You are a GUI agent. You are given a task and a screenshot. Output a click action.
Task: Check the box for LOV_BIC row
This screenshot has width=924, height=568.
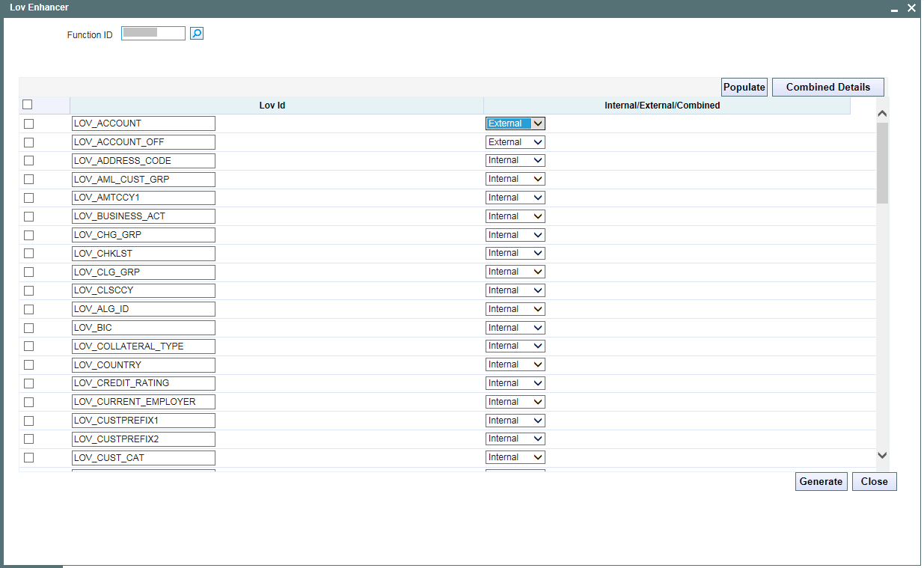29,328
